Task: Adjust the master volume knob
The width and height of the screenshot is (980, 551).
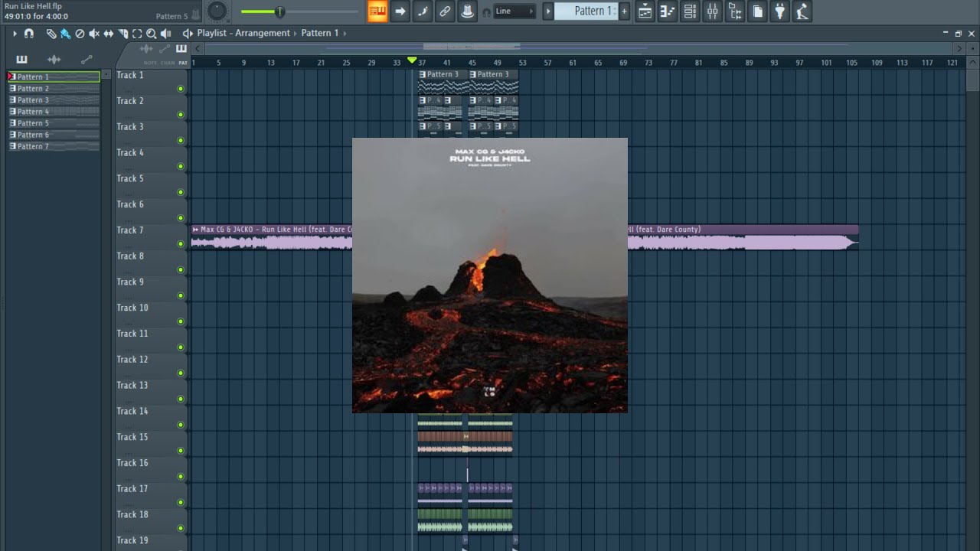Action: (x=217, y=11)
